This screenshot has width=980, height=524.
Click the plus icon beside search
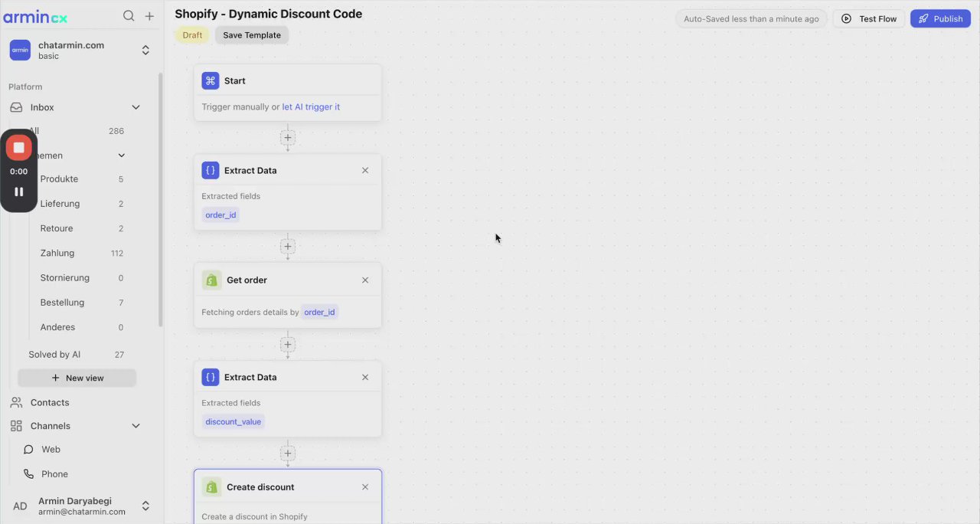(x=149, y=16)
